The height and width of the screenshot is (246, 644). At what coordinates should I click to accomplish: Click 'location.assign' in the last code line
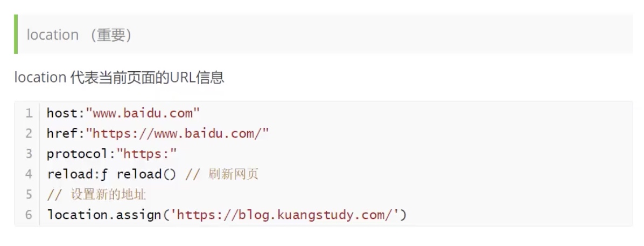tap(104, 215)
